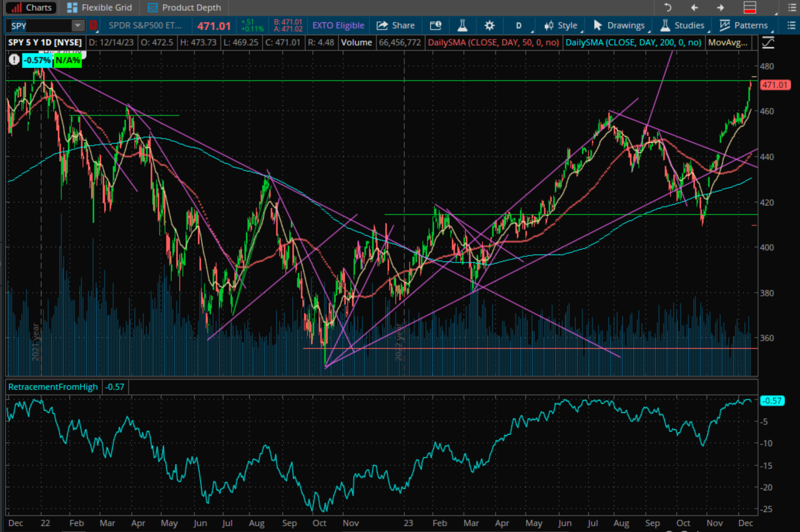This screenshot has height=532, width=800.
Task: Navigate forward with the right arrow
Action: pos(721,7)
